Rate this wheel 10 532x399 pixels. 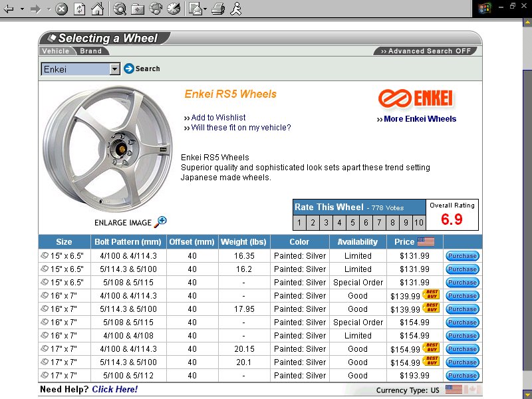click(419, 223)
